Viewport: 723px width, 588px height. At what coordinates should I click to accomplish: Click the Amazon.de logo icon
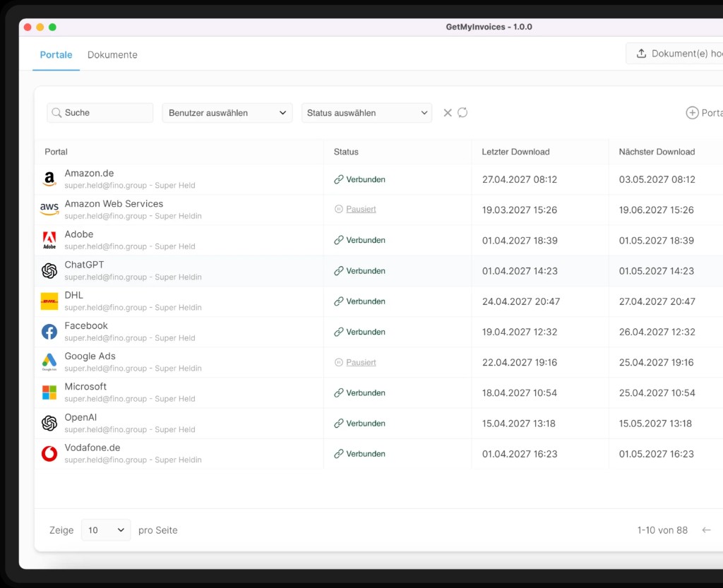point(49,179)
